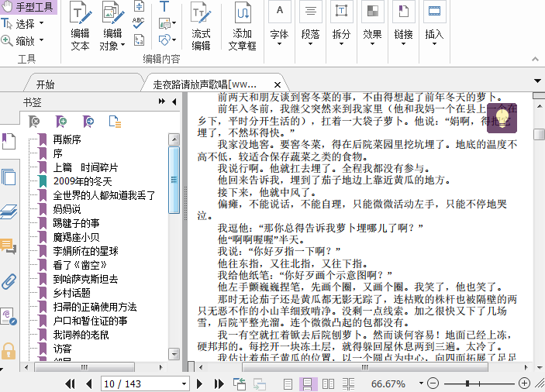Open the Layers side panel icon
Image resolution: width=545 pixels, height=392 pixels.
[x=9, y=211]
